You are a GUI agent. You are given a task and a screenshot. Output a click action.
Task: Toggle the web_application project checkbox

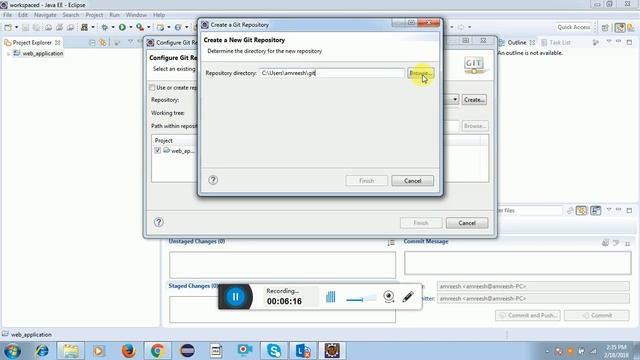[x=158, y=150]
